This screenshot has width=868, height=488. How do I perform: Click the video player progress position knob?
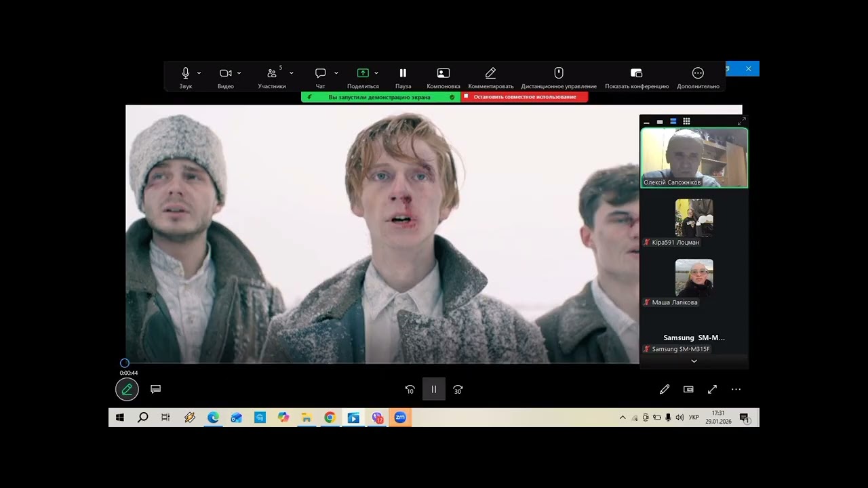tap(125, 363)
